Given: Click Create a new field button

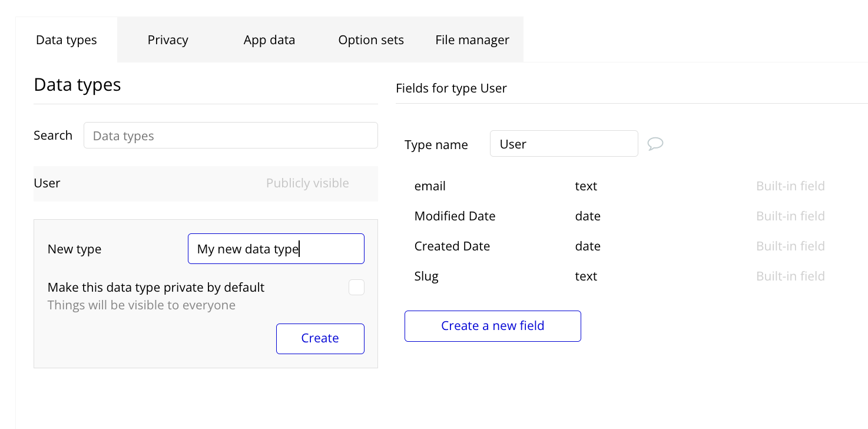Looking at the screenshot, I should [492, 326].
